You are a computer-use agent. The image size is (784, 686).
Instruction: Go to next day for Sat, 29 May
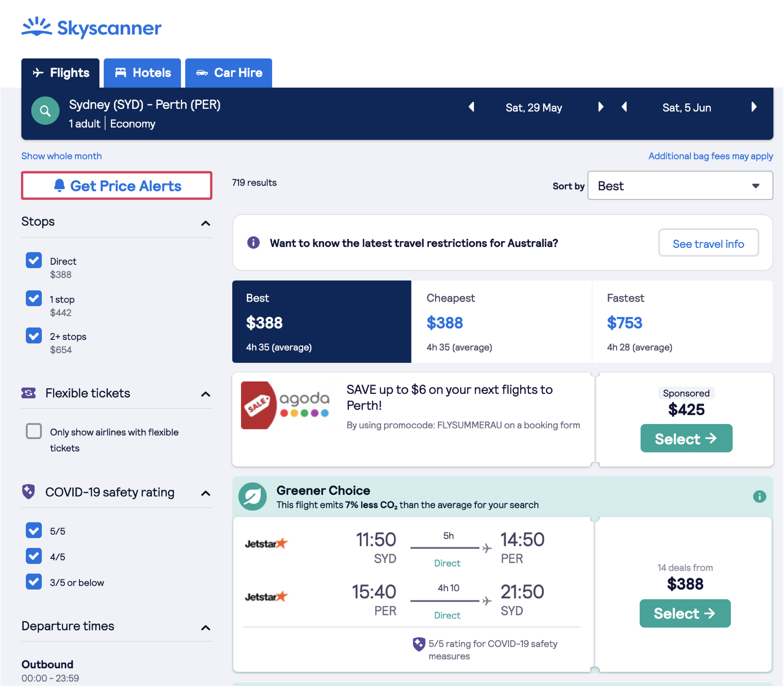[x=601, y=107]
